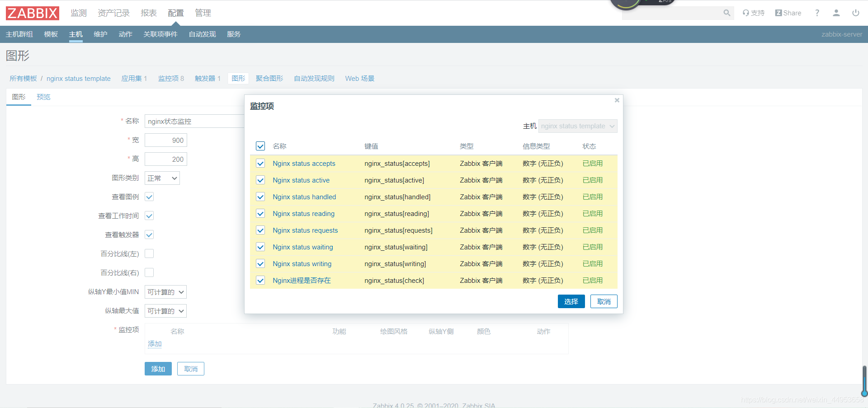Open the 自动发现规则 link

pyautogui.click(x=314, y=79)
